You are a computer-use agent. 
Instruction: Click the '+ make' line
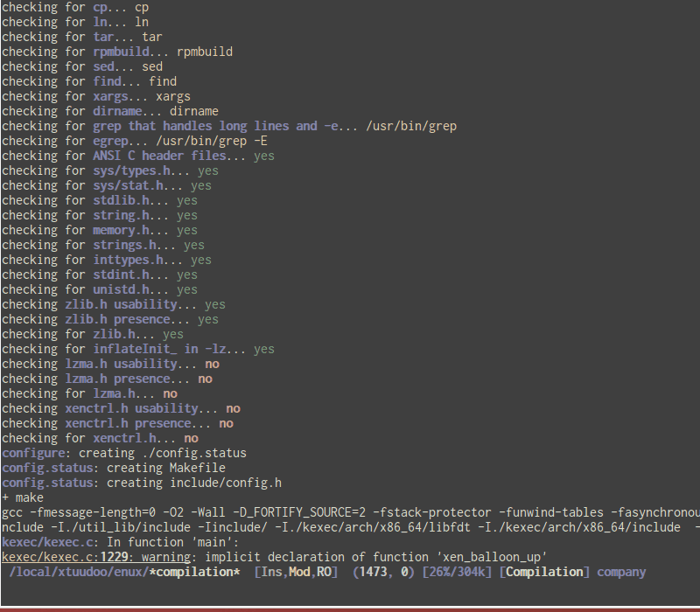23,497
